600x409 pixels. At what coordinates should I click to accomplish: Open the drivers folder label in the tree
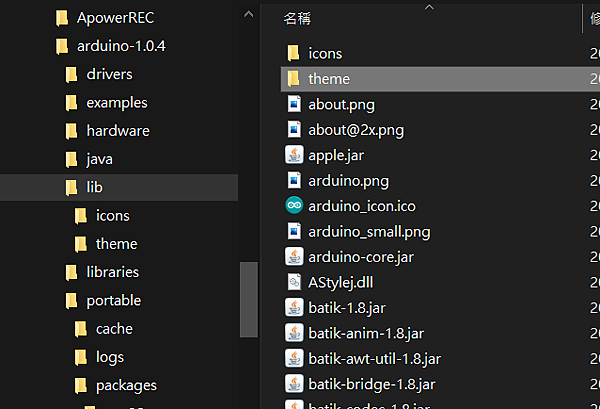(x=109, y=75)
